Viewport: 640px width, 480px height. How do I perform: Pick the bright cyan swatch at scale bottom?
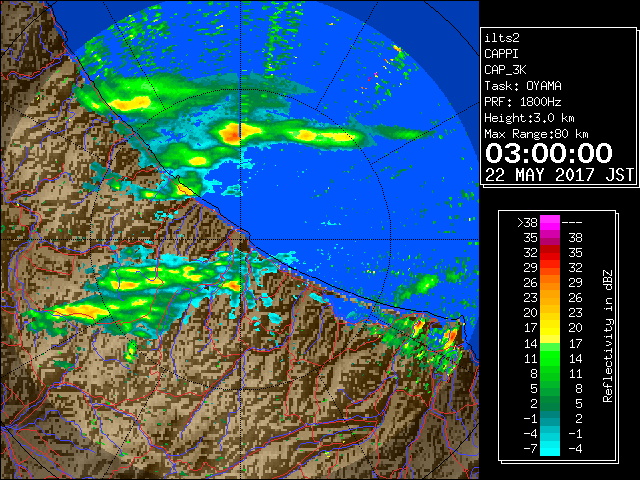point(550,449)
